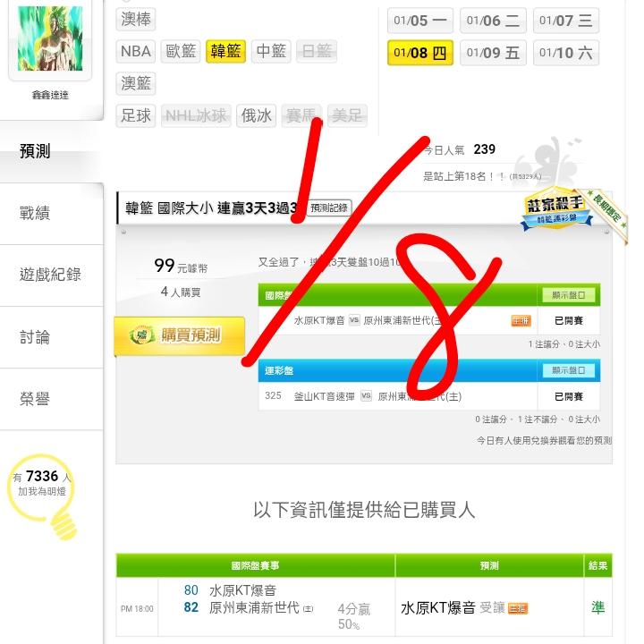The width and height of the screenshot is (644, 644).
Task: Pick date 01/07 三
Action: click(566, 21)
